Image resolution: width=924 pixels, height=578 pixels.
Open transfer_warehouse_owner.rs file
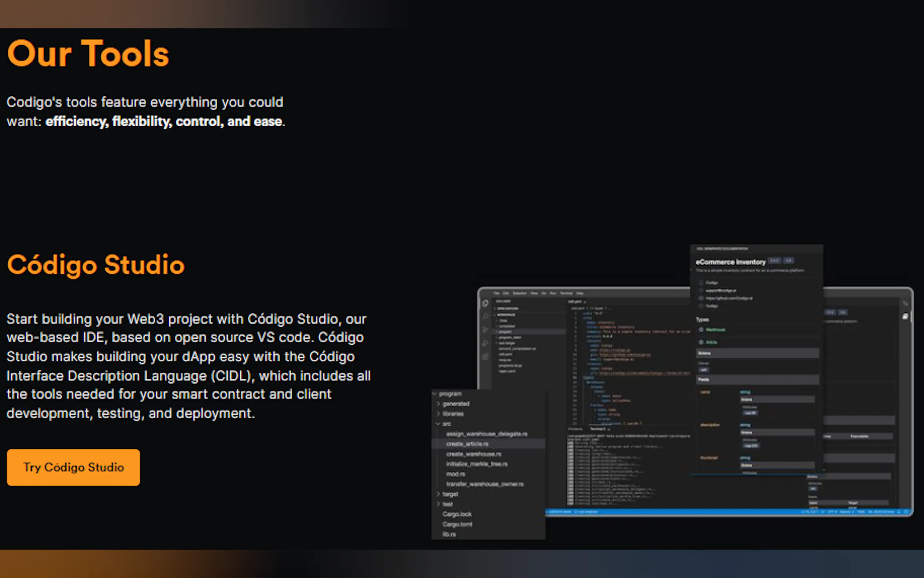point(485,484)
